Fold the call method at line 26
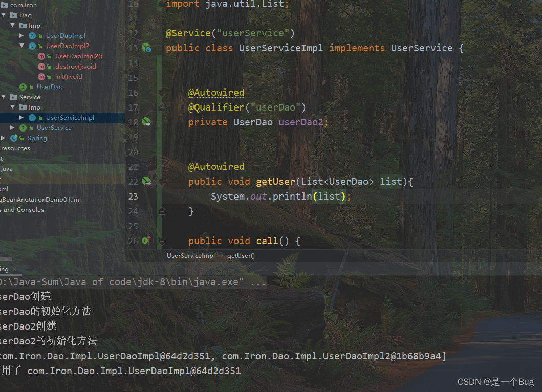 pyautogui.click(x=162, y=241)
